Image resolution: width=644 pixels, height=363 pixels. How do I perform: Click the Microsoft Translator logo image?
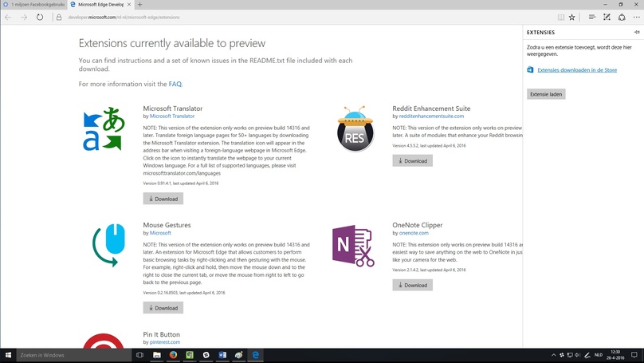point(104,128)
